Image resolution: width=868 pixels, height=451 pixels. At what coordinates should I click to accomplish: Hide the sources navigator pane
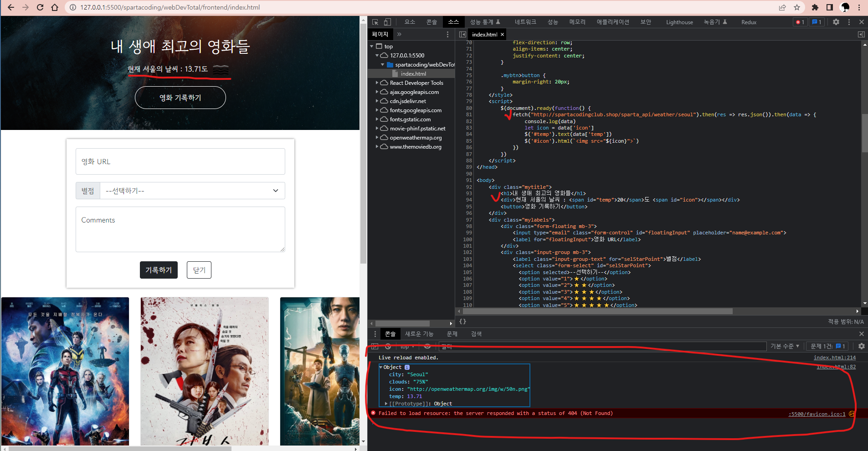(462, 34)
